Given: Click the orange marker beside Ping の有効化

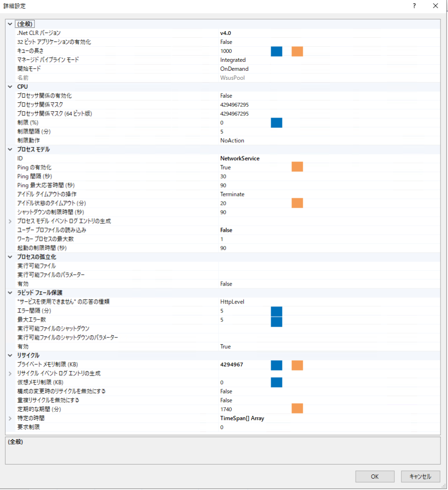Looking at the screenshot, I should pyautogui.click(x=297, y=167).
